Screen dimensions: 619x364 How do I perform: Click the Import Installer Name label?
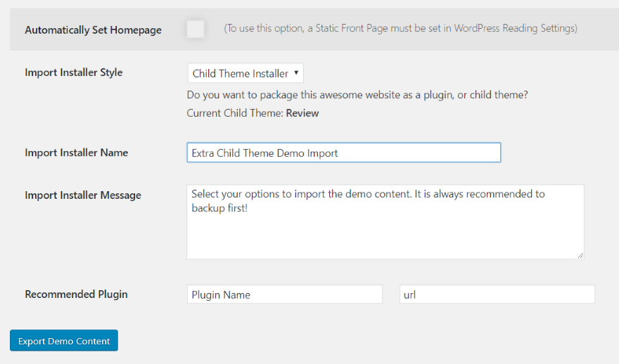point(76,152)
